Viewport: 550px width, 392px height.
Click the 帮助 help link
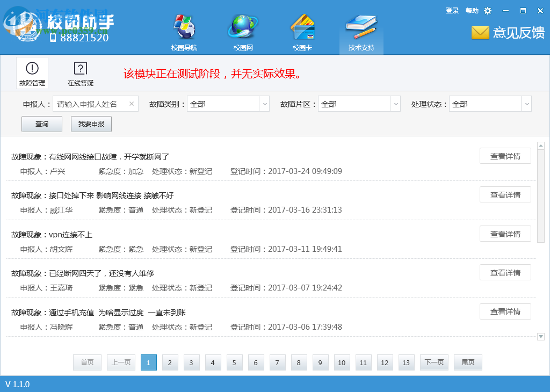pyautogui.click(x=472, y=10)
